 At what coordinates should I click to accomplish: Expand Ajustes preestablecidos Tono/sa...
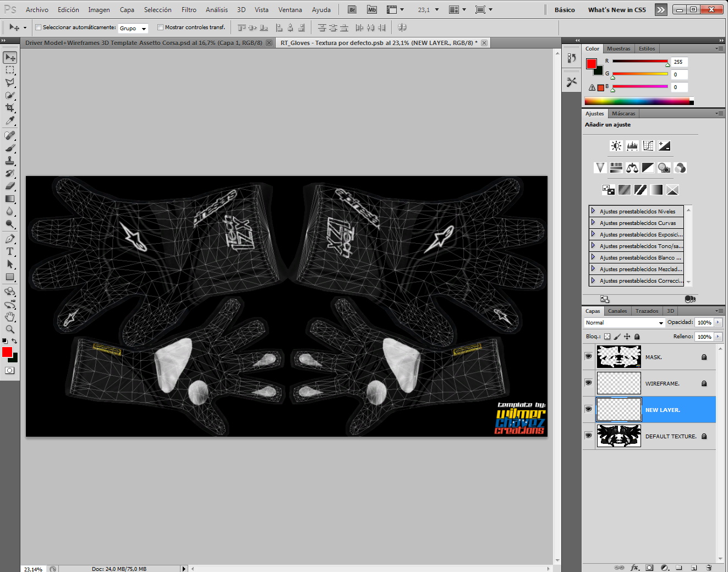[x=593, y=246]
